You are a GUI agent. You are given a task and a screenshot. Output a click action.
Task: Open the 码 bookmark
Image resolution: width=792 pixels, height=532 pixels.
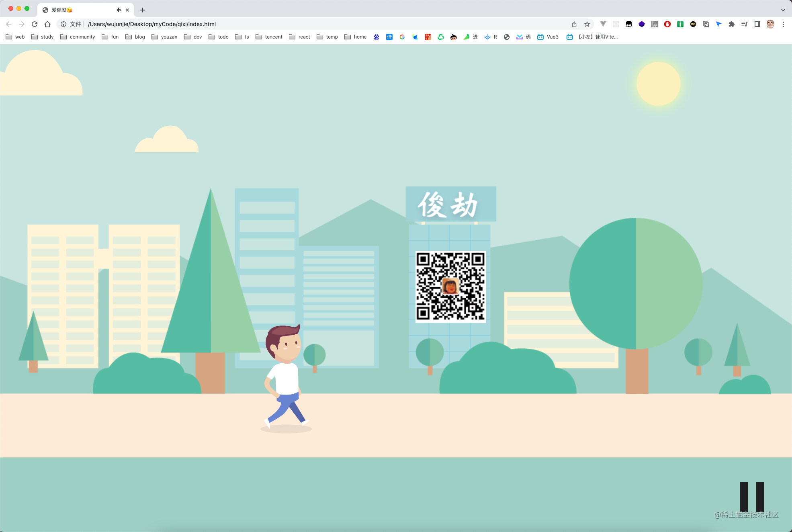[x=524, y=37]
